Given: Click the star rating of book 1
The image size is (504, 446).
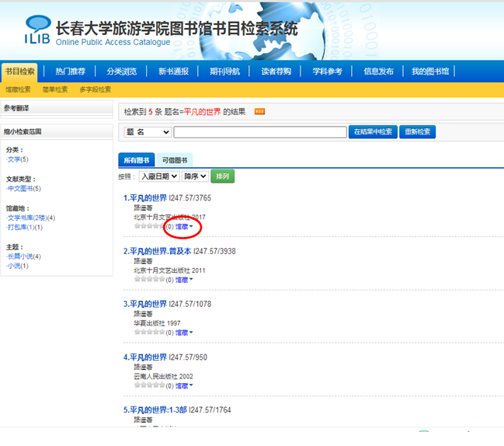Looking at the screenshot, I should pyautogui.click(x=149, y=226).
